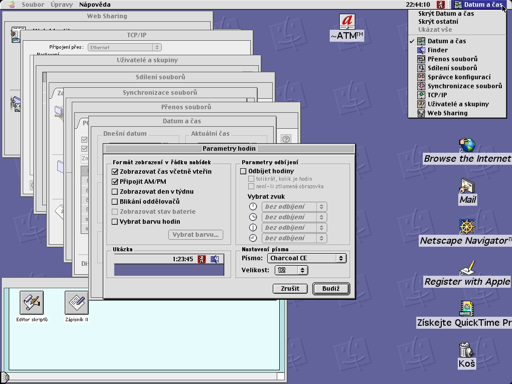Click the clock sample preview in Ukázka
Viewport: 512px width, 384px height.
coord(169,265)
